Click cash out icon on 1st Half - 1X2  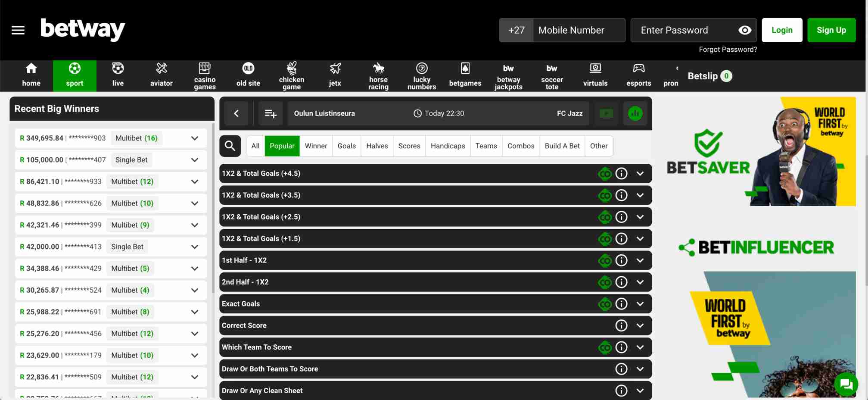pyautogui.click(x=605, y=260)
